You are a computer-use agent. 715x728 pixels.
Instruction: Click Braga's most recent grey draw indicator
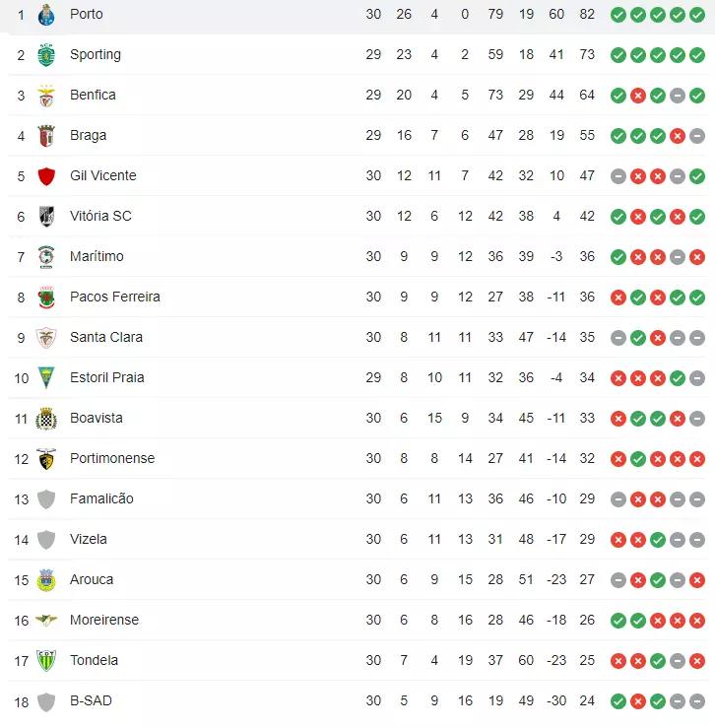coord(697,136)
